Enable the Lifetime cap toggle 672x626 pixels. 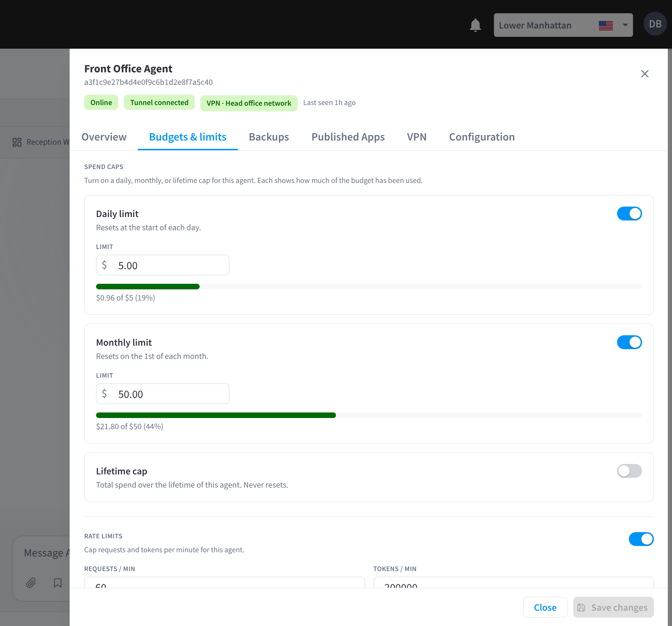click(629, 471)
